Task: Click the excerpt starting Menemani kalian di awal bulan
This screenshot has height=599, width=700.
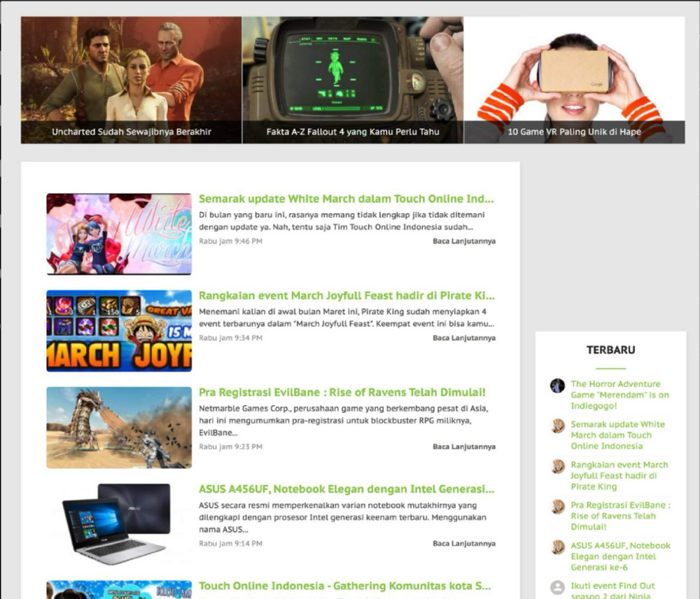Action: pos(346,318)
